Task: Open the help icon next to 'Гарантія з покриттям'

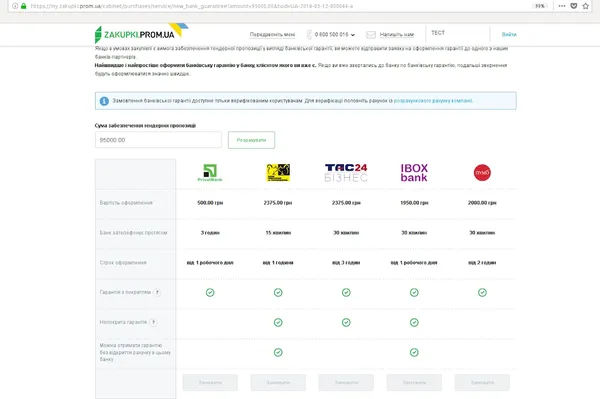Action: (x=157, y=292)
